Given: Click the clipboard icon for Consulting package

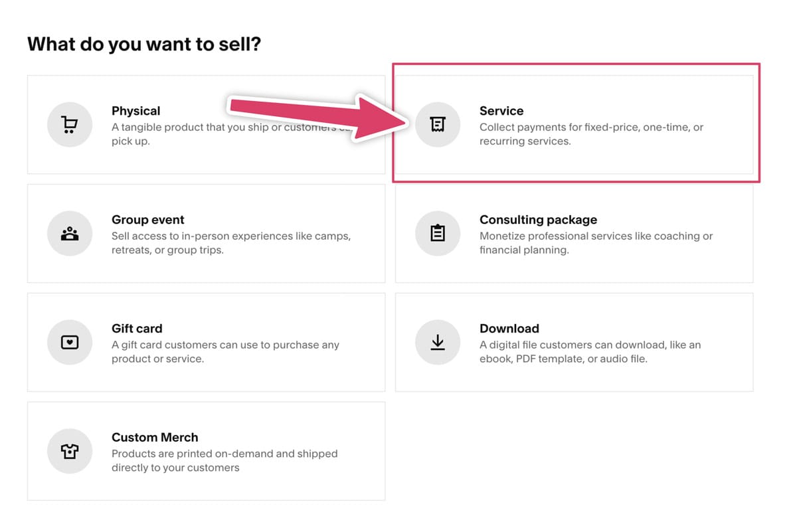Looking at the screenshot, I should [438, 233].
